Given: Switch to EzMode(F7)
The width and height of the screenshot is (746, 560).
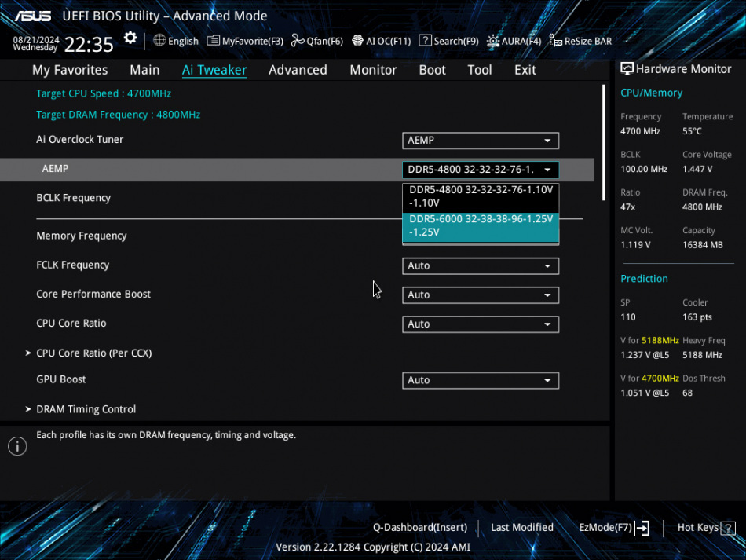Looking at the screenshot, I should [613, 528].
